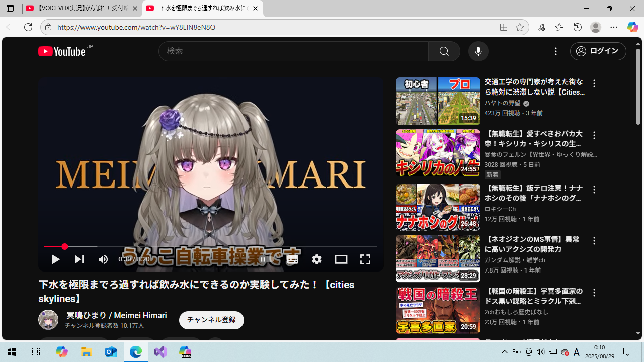Viewport: 644px width, 362px height.
Task: Reload the page
Action: coord(28,27)
